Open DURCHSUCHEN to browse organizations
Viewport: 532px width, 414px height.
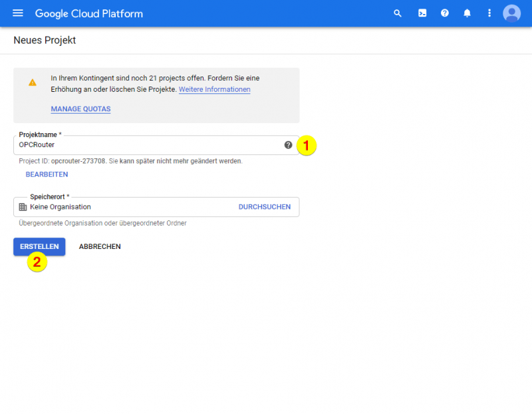coord(265,206)
